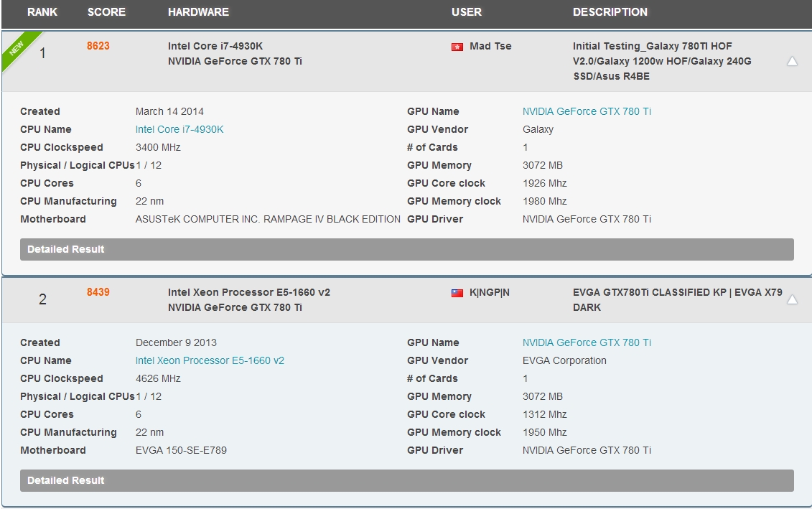The image size is (812, 509).
Task: Click the Taiwan flag beside K|NGP|N
Action: pyautogui.click(x=457, y=293)
